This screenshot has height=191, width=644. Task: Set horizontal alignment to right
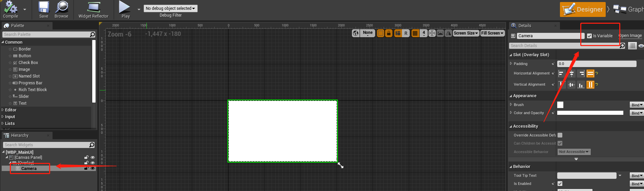[581, 73]
